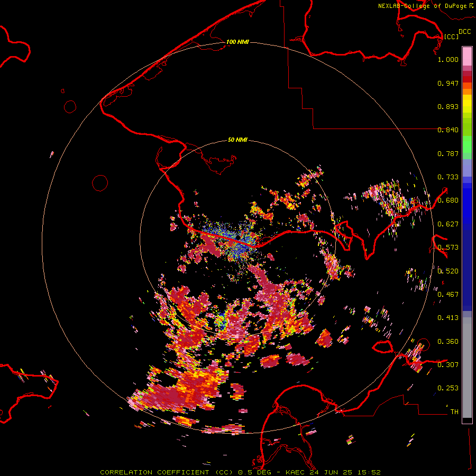The height and width of the screenshot is (476, 476).
Task: Click the 0.947 legend value
Action: (448, 83)
